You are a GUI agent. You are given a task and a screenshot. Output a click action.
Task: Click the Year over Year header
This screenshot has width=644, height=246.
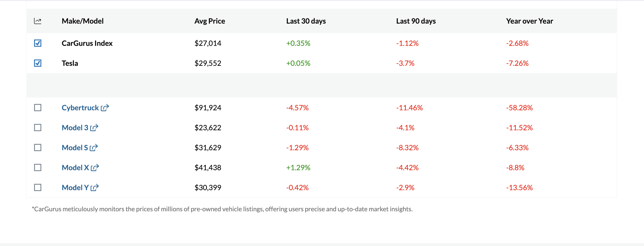pyautogui.click(x=530, y=21)
